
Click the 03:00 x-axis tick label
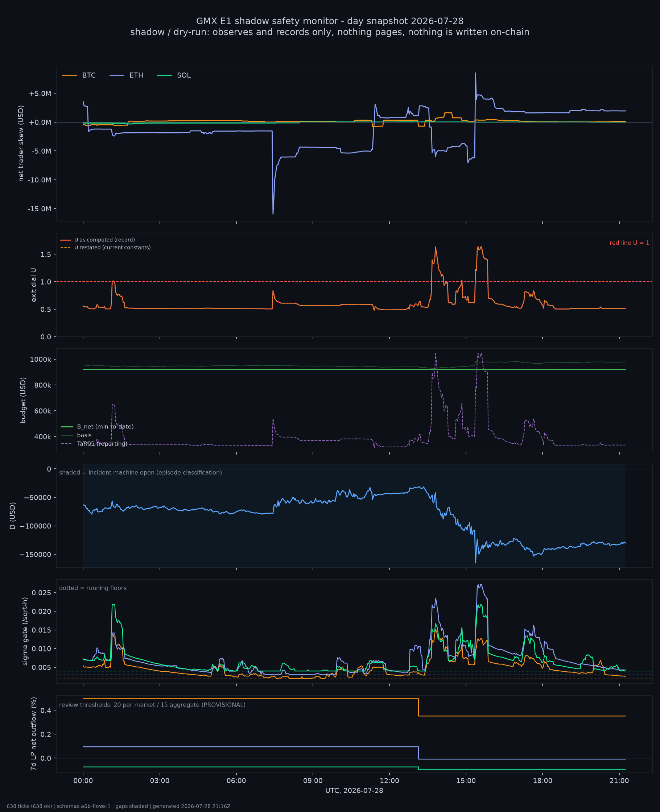click(x=160, y=781)
